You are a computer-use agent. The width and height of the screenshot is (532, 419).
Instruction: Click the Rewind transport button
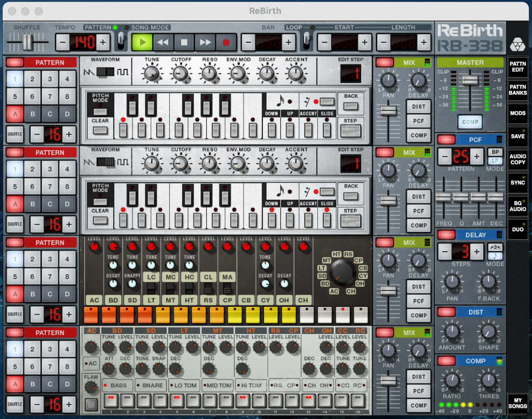tap(163, 42)
